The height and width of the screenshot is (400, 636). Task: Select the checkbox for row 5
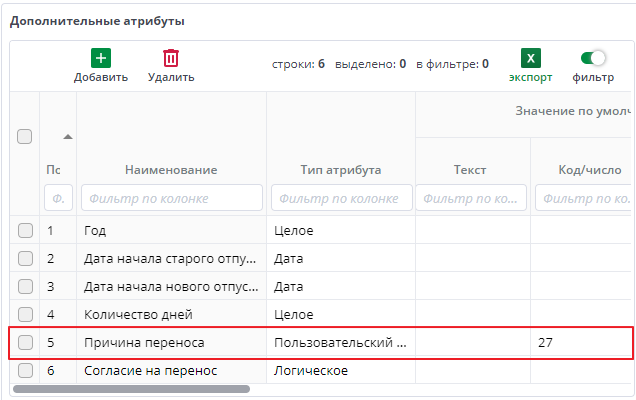click(25, 343)
